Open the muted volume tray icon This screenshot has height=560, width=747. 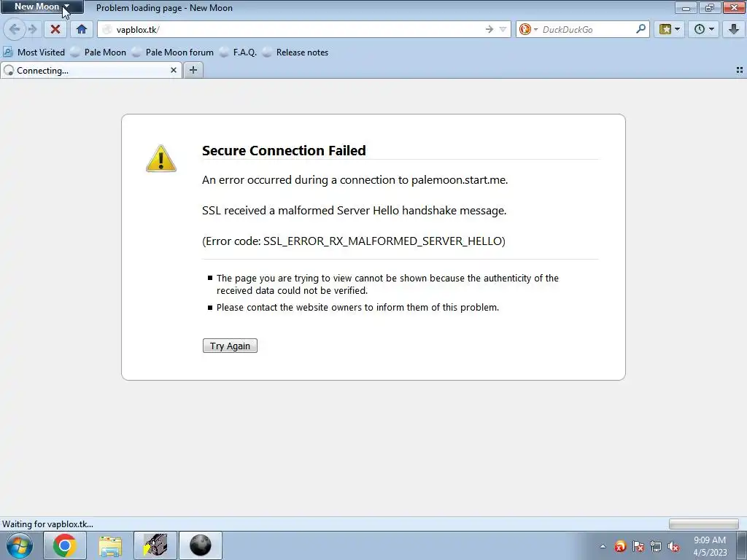click(x=673, y=546)
